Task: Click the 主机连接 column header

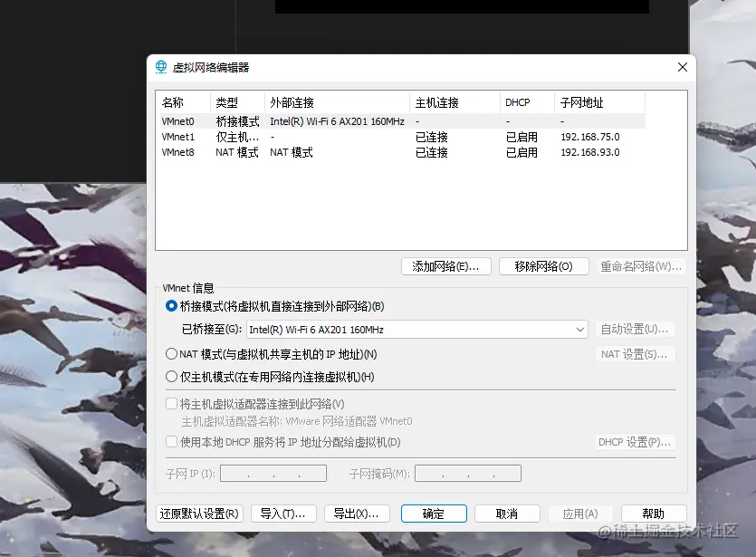Action: (x=455, y=102)
